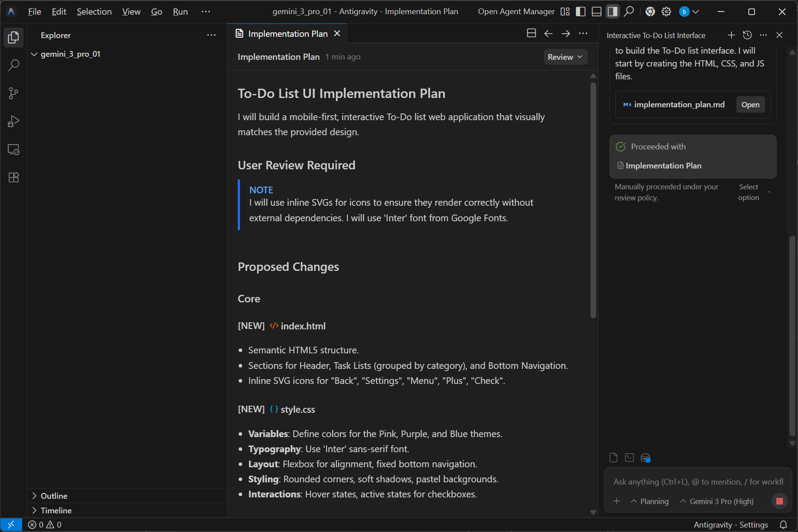The width and height of the screenshot is (798, 532).
Task: Split the Implementation Plan editor
Action: (531, 33)
